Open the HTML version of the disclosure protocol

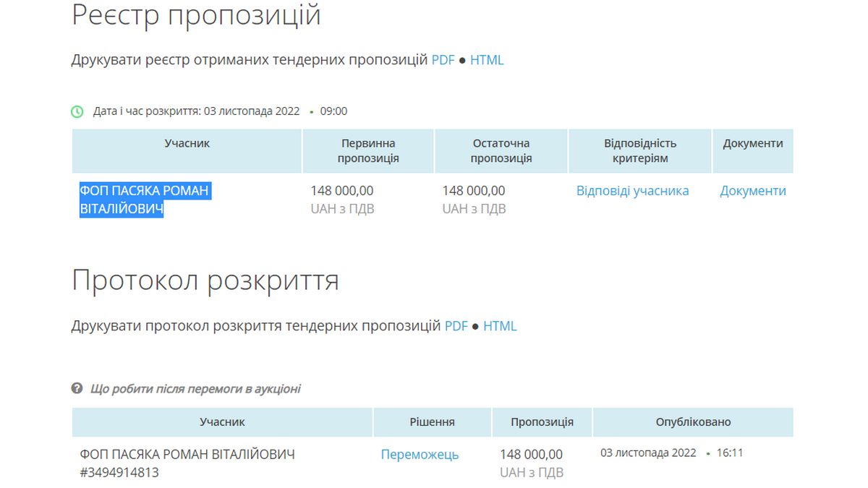pos(500,326)
